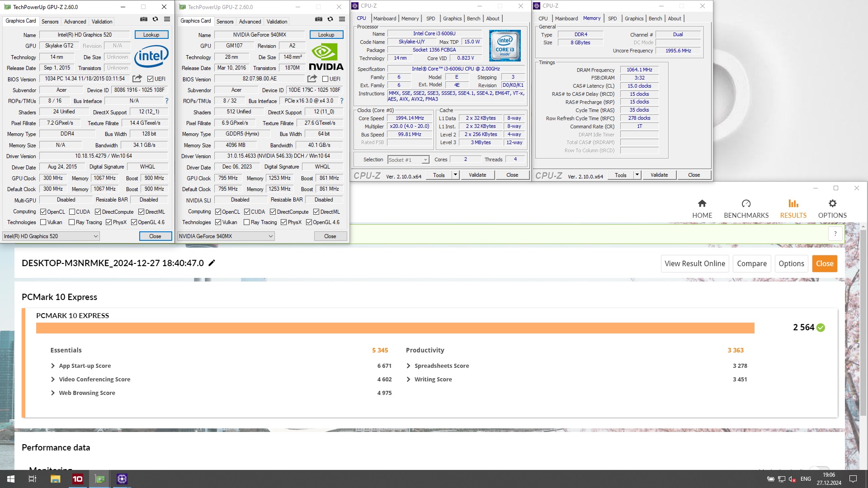Switch to CPU-Z taskbar icon
868x488 pixels.
(x=122, y=479)
